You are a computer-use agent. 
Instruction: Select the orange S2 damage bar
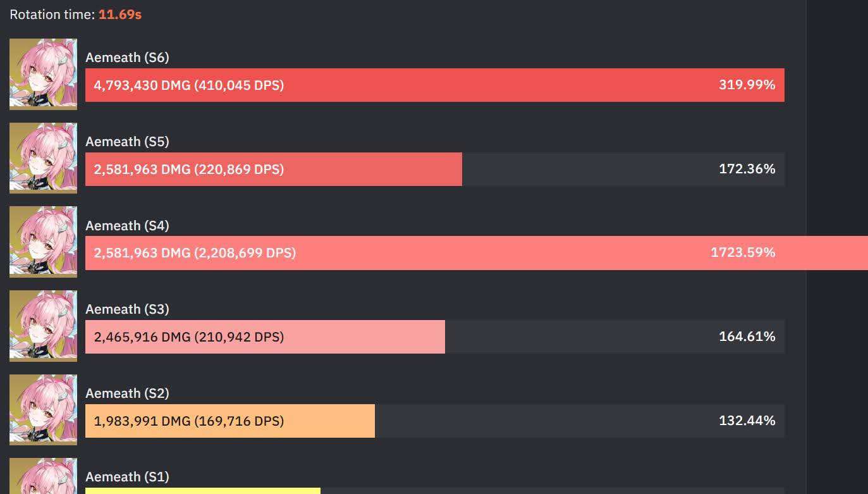230,421
